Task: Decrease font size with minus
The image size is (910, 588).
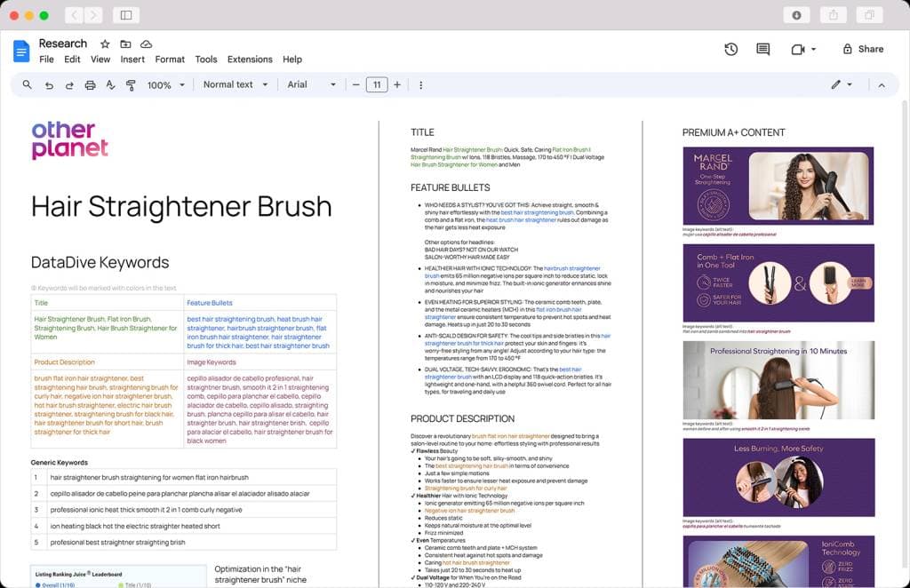Action: pos(355,84)
